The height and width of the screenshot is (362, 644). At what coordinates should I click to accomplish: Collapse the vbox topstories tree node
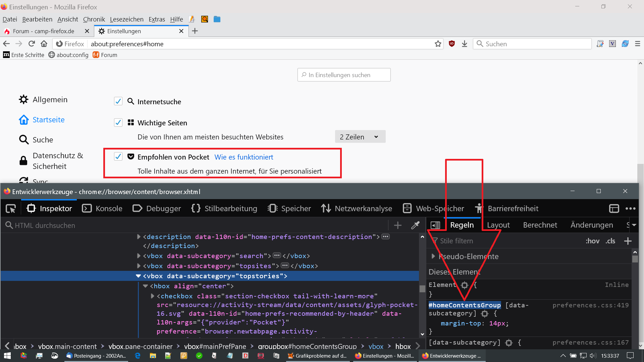point(138,276)
